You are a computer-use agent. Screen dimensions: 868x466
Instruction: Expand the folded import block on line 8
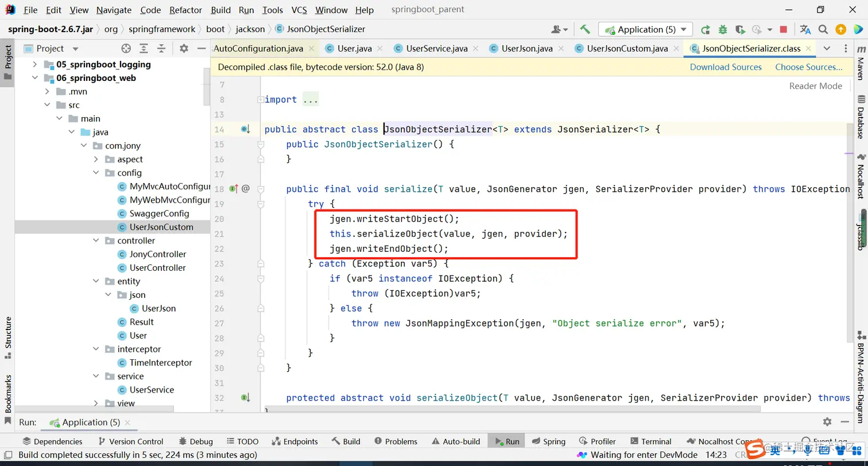pyautogui.click(x=261, y=99)
